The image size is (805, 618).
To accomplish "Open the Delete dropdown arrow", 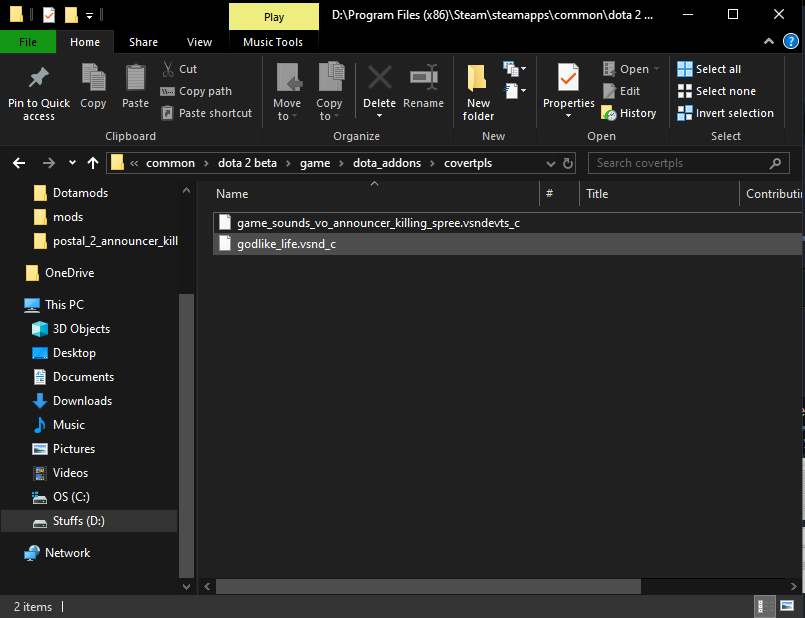I will point(379,116).
